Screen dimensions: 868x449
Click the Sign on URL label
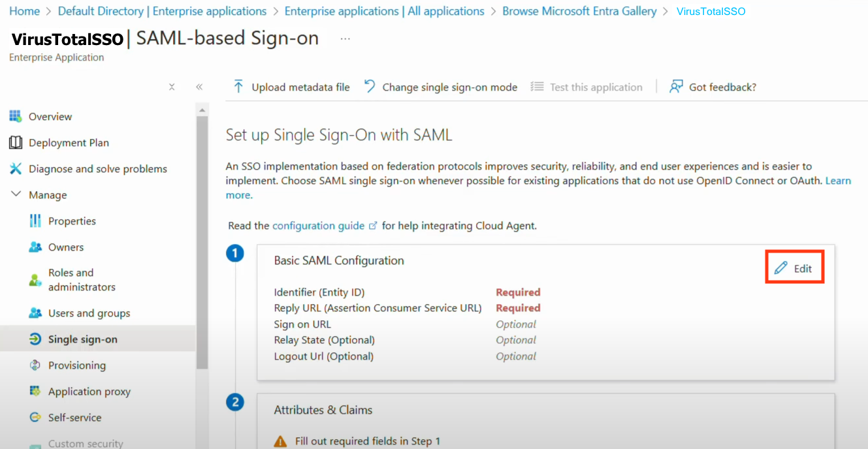(x=302, y=324)
